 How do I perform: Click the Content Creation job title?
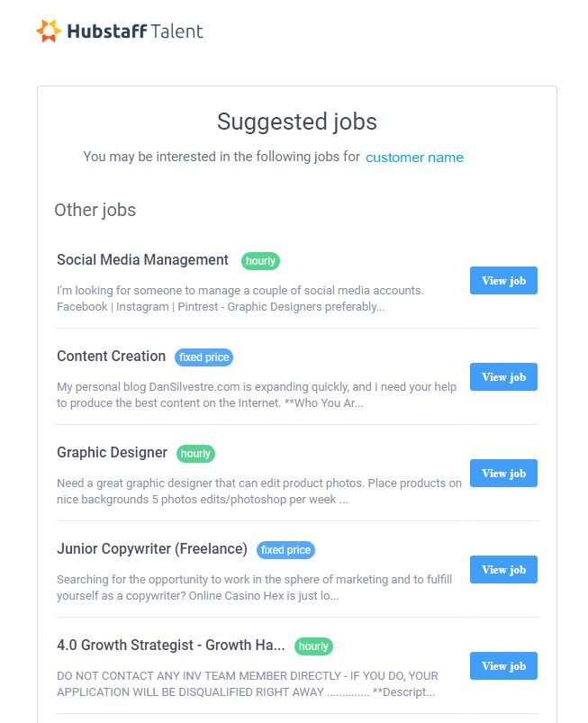111,357
